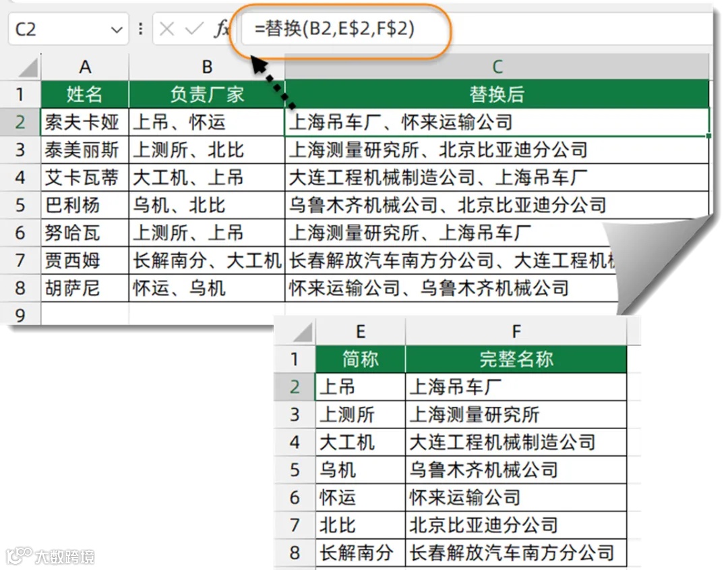Select column B header
Viewport: 728px width, 570px height.
(207, 67)
